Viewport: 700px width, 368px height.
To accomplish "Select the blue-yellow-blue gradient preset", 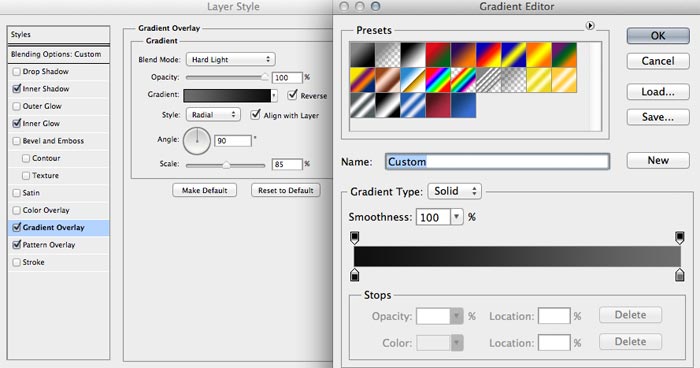I will click(x=513, y=55).
